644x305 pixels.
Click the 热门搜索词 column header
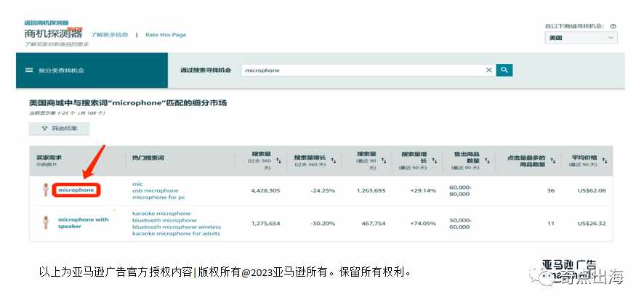[x=148, y=158]
